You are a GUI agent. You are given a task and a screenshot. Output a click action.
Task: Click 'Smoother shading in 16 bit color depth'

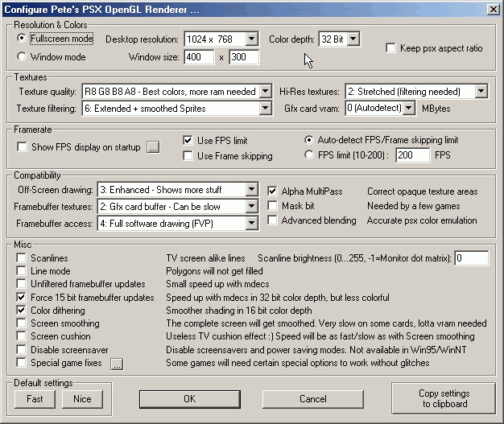(x=239, y=311)
